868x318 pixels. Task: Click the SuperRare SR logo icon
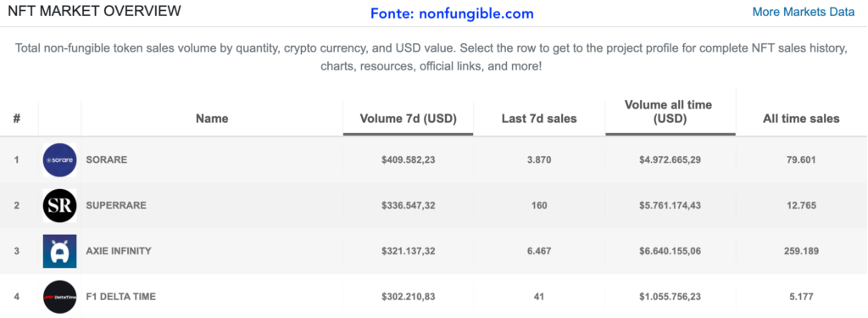[x=60, y=205]
